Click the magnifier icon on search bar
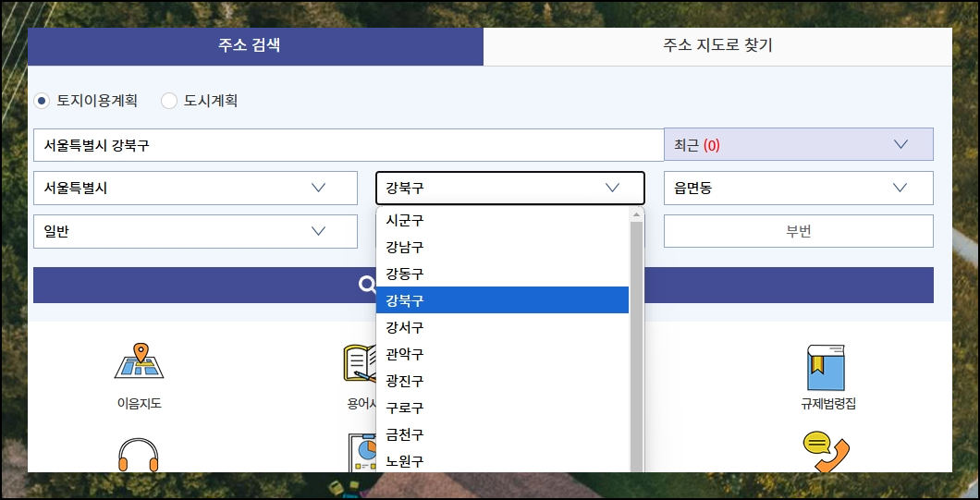The height and width of the screenshot is (500, 980). point(367,285)
